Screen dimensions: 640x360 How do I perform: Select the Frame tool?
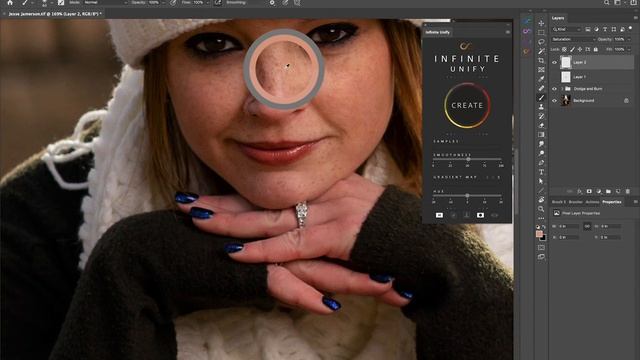coord(541,70)
